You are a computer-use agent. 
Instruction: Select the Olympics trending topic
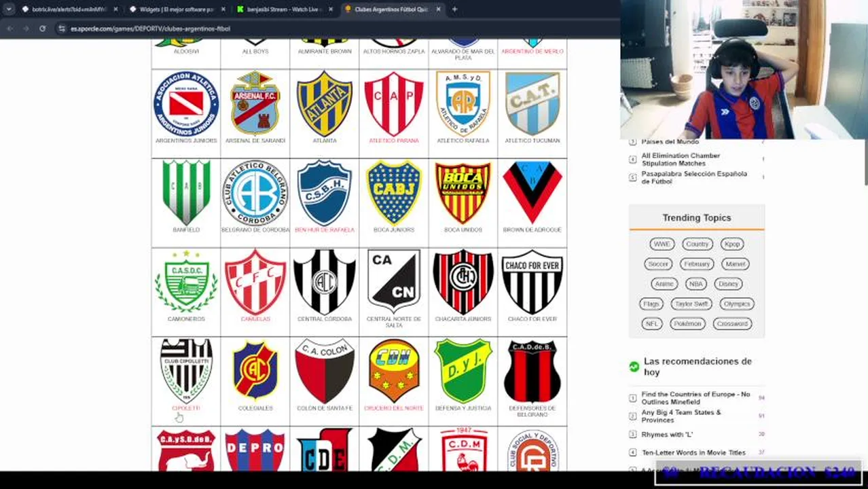click(736, 304)
